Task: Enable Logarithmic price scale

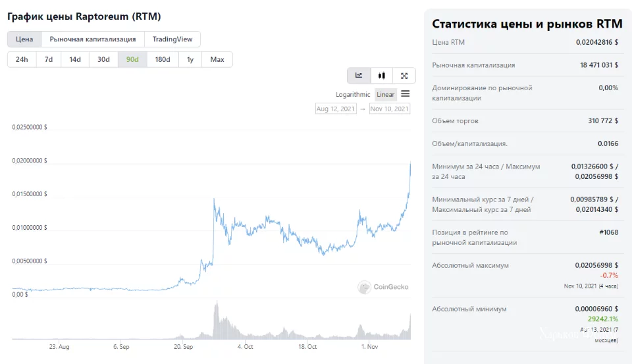Action: click(x=353, y=95)
